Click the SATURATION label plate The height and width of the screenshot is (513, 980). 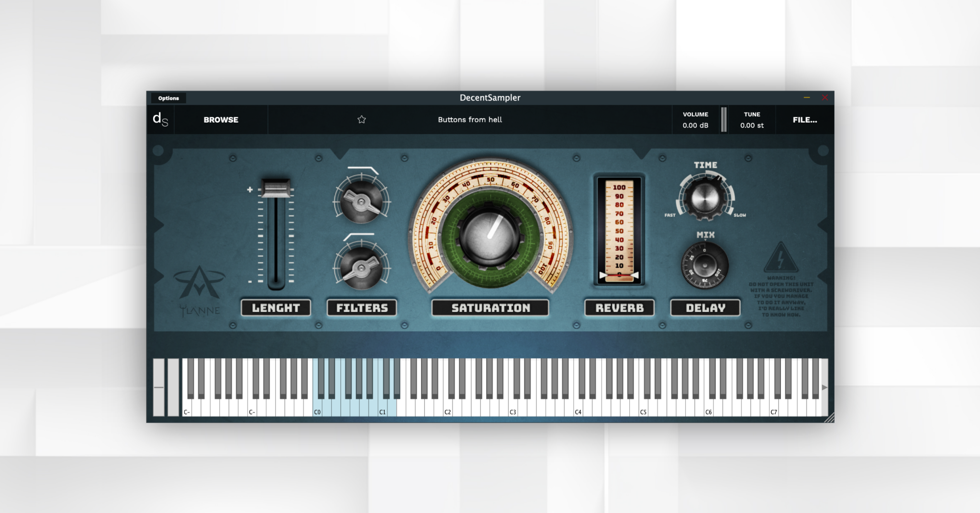click(x=490, y=308)
